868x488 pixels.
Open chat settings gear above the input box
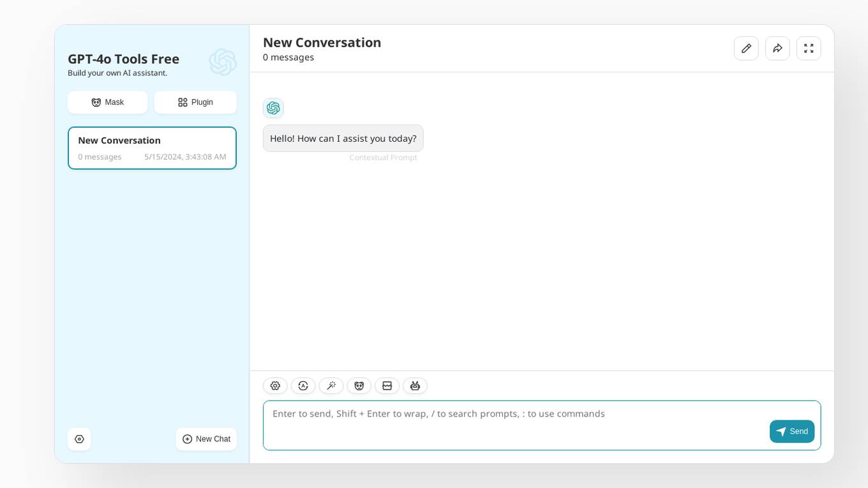point(275,386)
